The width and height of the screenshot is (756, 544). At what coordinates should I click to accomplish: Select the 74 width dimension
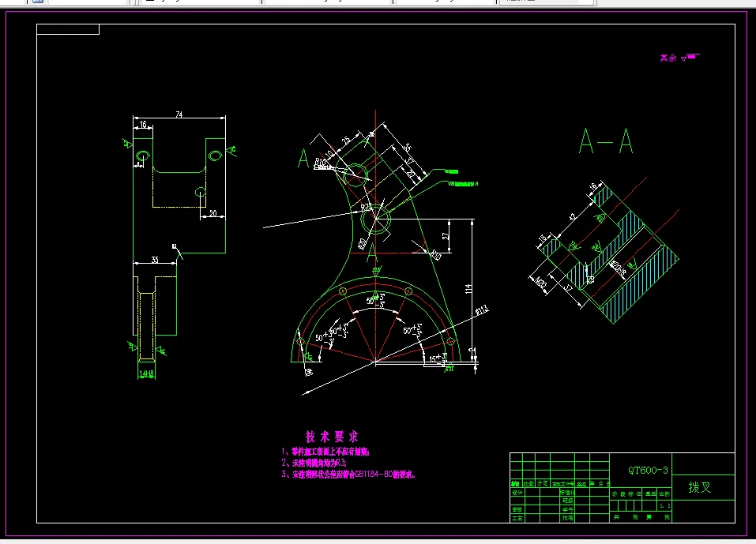[x=179, y=114]
